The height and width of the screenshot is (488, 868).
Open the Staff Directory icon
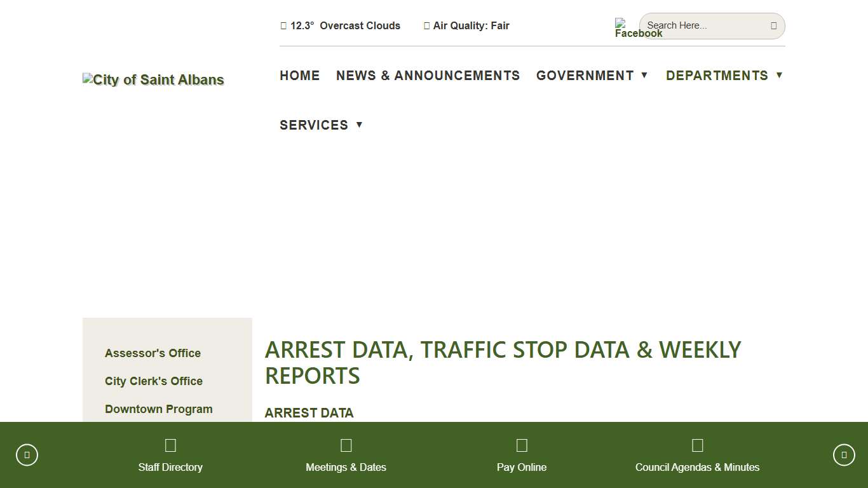click(x=170, y=445)
